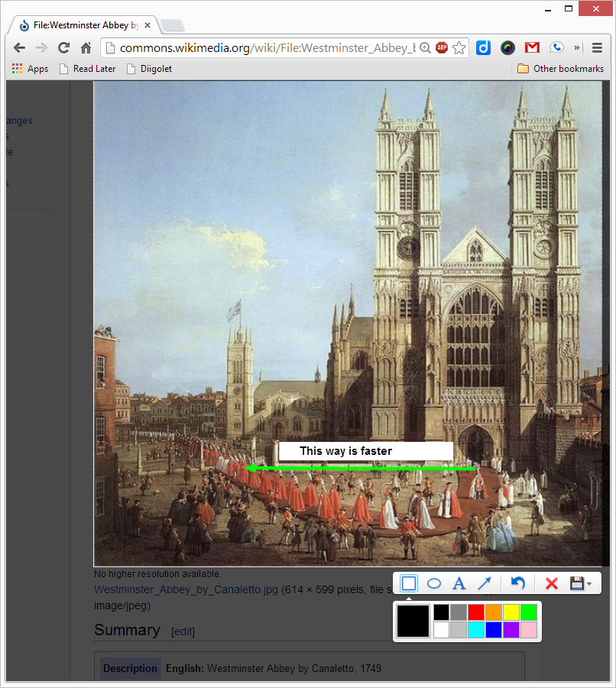The width and height of the screenshot is (616, 688).
Task: Pick the cyan color swatch
Action: [x=476, y=630]
